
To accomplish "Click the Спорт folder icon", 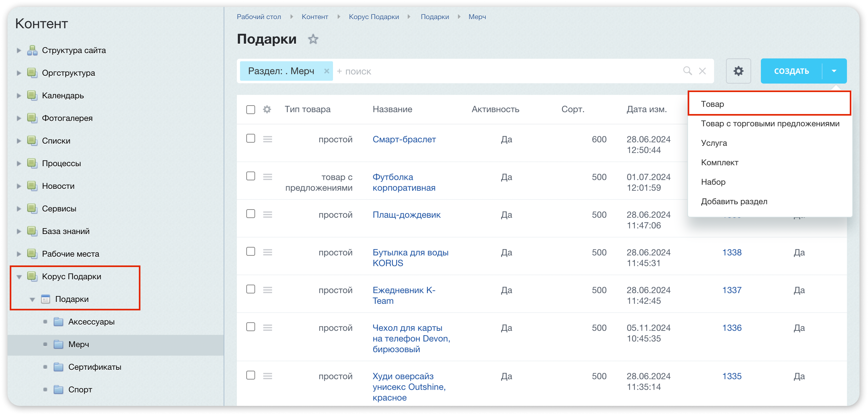I will [59, 389].
